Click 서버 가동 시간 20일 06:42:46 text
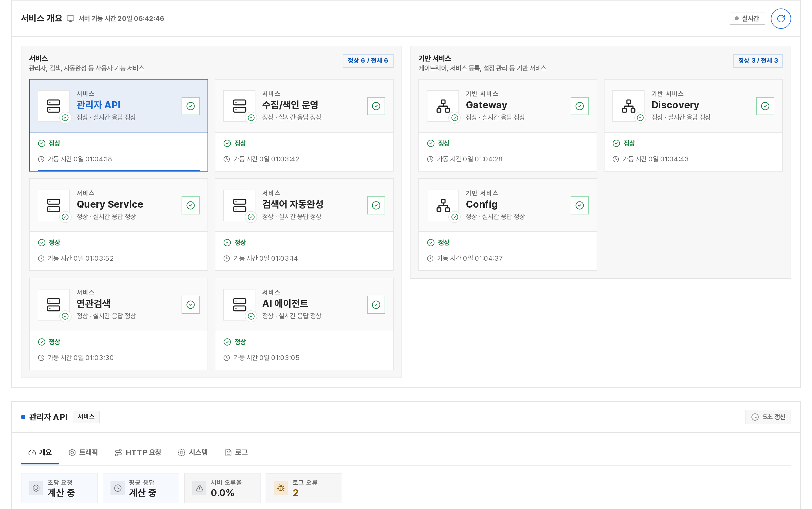This screenshot has height=509, width=812. (122, 19)
